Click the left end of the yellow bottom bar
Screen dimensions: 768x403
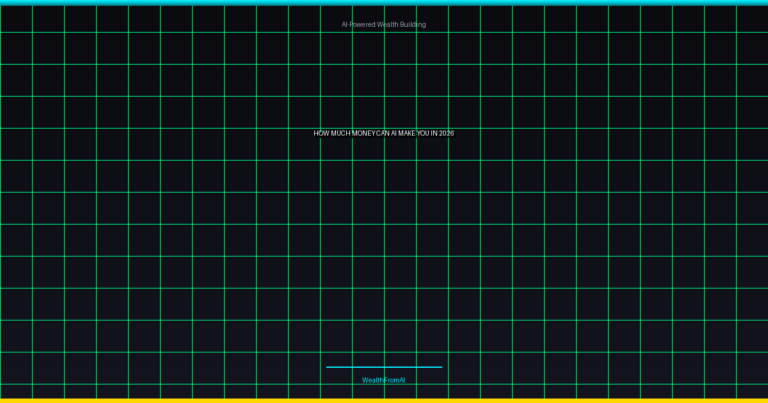tap(4, 400)
